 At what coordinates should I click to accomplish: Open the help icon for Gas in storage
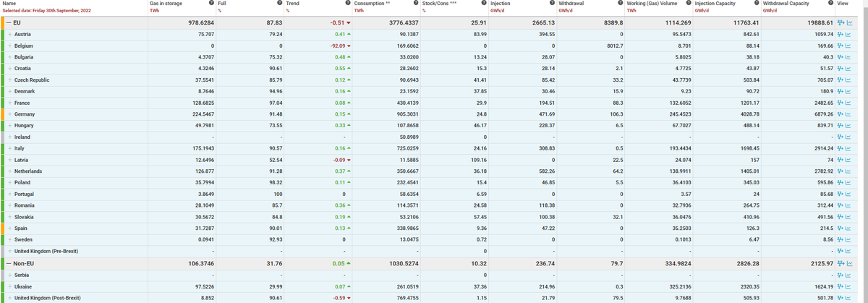[210, 4]
